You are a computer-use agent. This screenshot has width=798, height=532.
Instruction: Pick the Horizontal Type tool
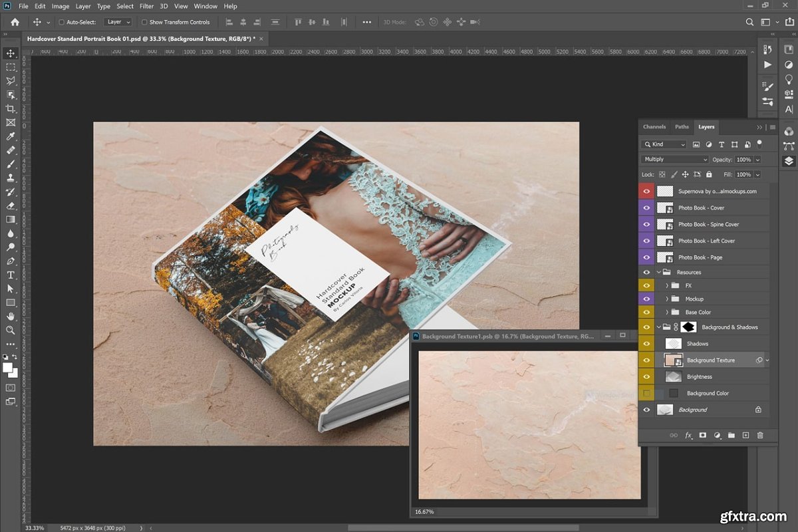[11, 275]
